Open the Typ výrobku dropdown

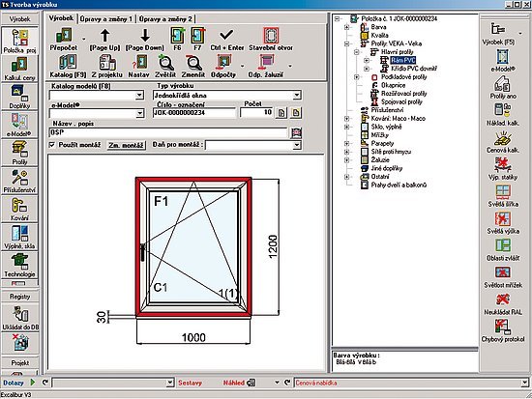click(297, 96)
